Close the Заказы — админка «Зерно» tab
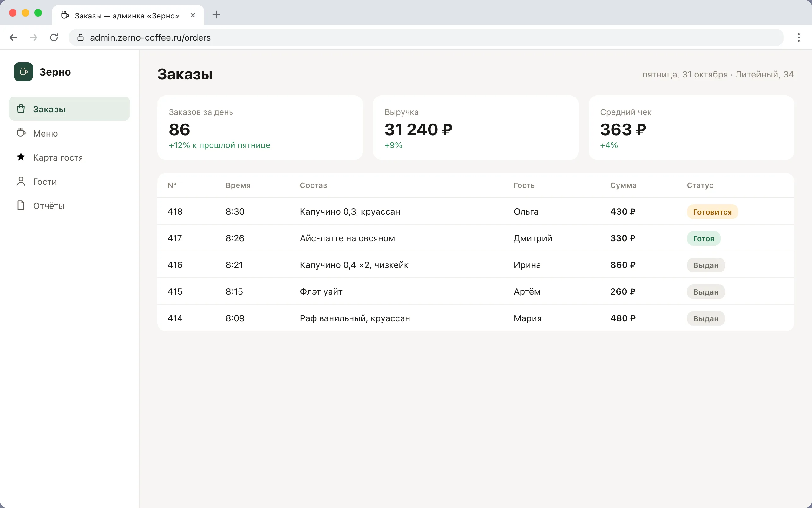812x508 pixels. coord(193,15)
